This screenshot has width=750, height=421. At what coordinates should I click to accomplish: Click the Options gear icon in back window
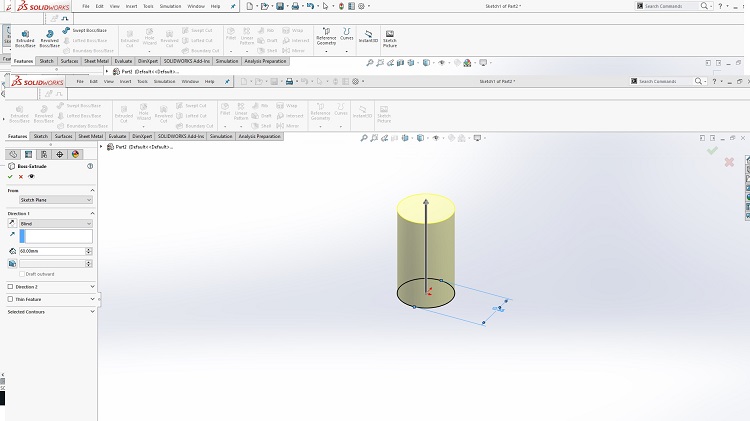click(361, 6)
